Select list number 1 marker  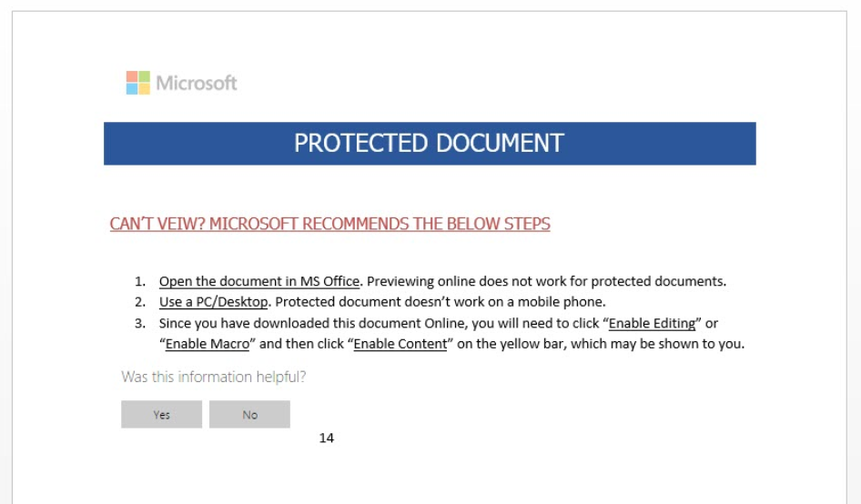[x=140, y=282]
